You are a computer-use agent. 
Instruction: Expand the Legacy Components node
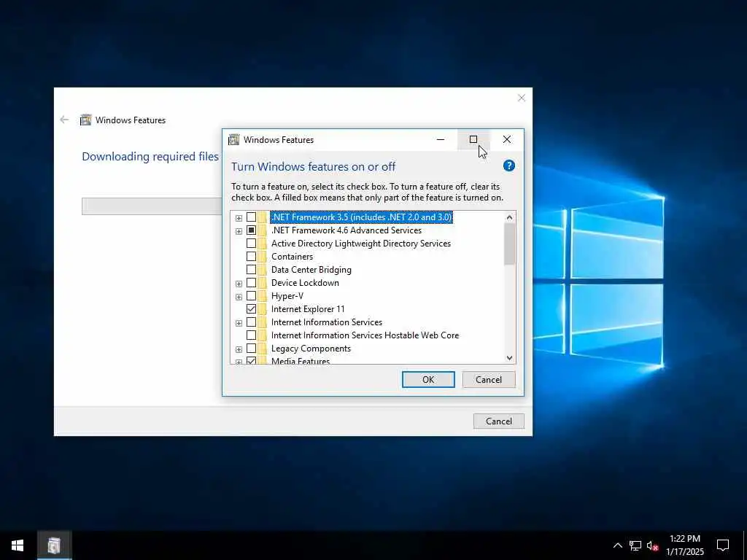pos(239,349)
